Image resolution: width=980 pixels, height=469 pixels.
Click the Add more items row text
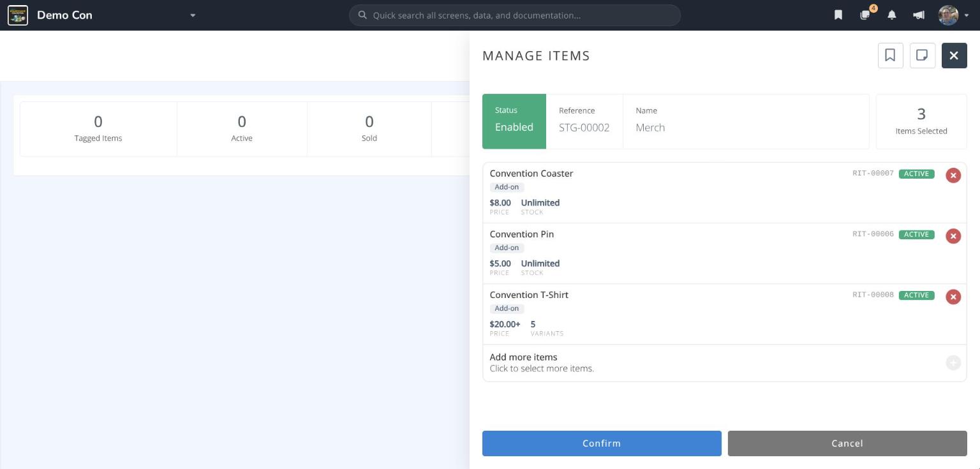523,357
